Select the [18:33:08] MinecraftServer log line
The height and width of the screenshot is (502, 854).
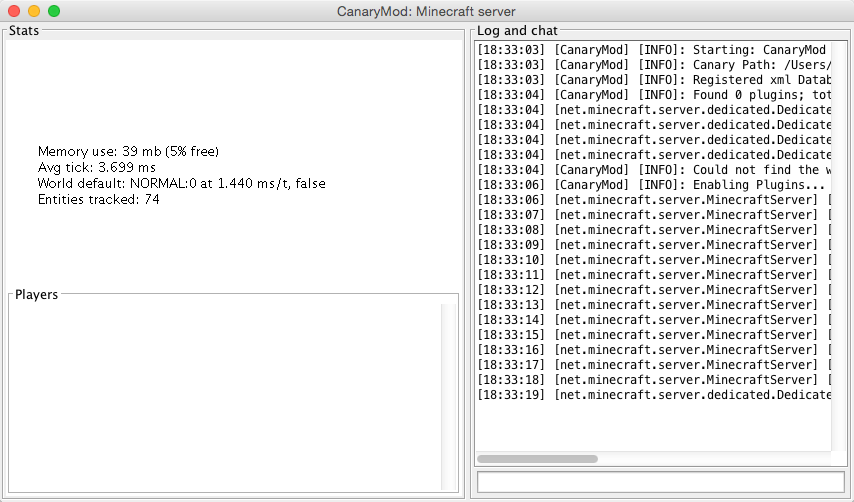(654, 230)
